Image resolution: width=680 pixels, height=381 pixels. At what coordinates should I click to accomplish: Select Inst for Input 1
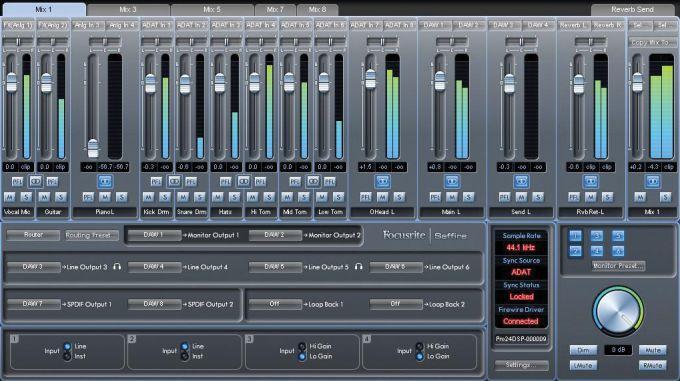(67, 356)
